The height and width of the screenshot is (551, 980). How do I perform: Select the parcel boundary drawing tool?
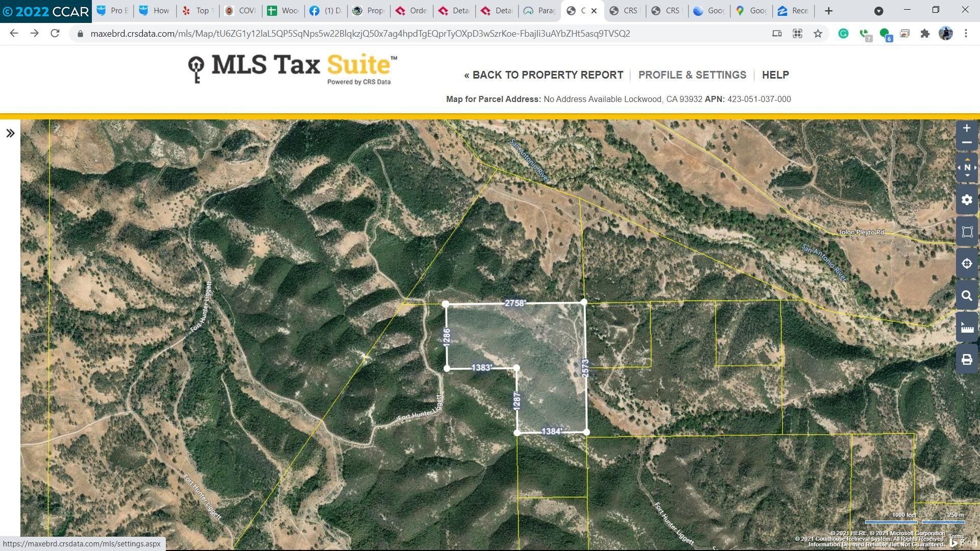pyautogui.click(x=967, y=232)
